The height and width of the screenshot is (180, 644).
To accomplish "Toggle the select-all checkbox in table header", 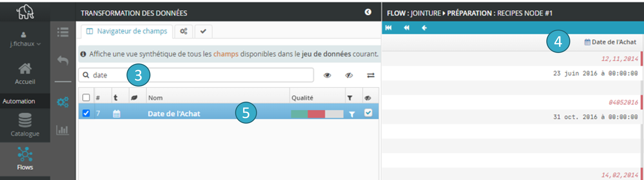I will pos(86,97).
